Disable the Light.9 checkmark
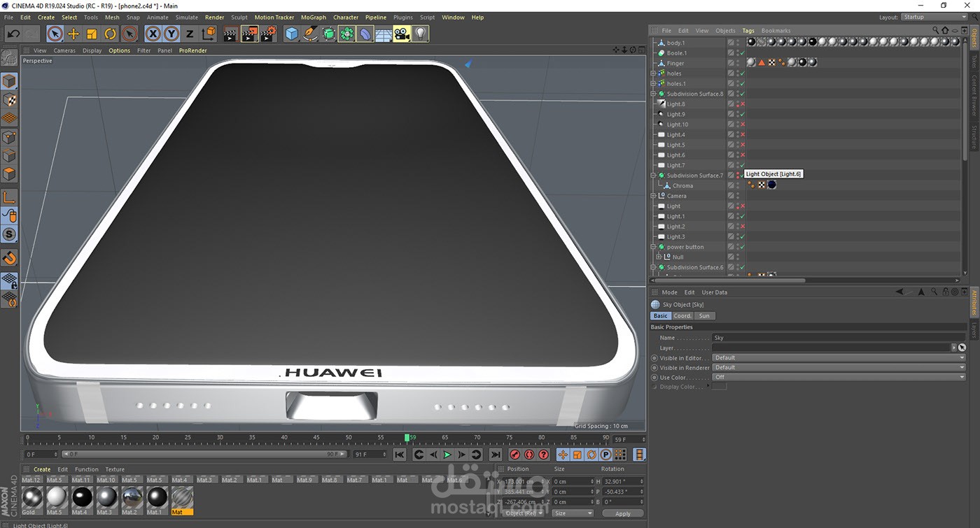Viewport: 980px width, 528px height. tap(742, 114)
